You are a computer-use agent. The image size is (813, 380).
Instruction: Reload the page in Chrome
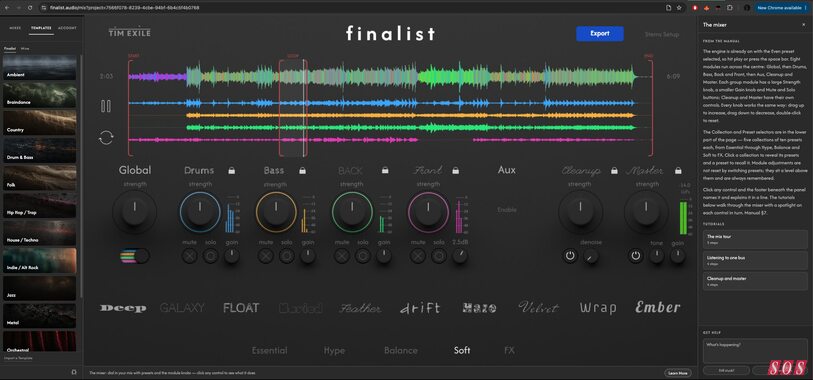coord(30,8)
